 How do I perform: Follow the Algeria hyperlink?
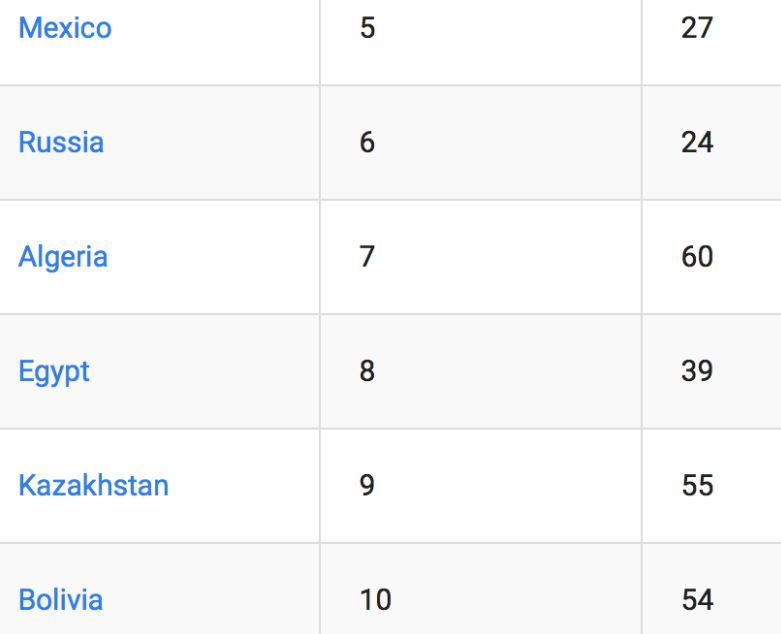tap(62, 257)
